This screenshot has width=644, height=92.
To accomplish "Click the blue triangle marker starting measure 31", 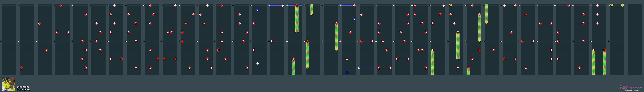I will tap(269, 5).
